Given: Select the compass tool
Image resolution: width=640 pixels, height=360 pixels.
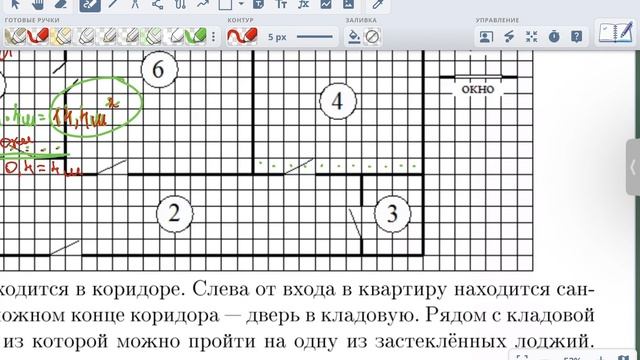Looking at the screenshot, I should click(x=135, y=4).
